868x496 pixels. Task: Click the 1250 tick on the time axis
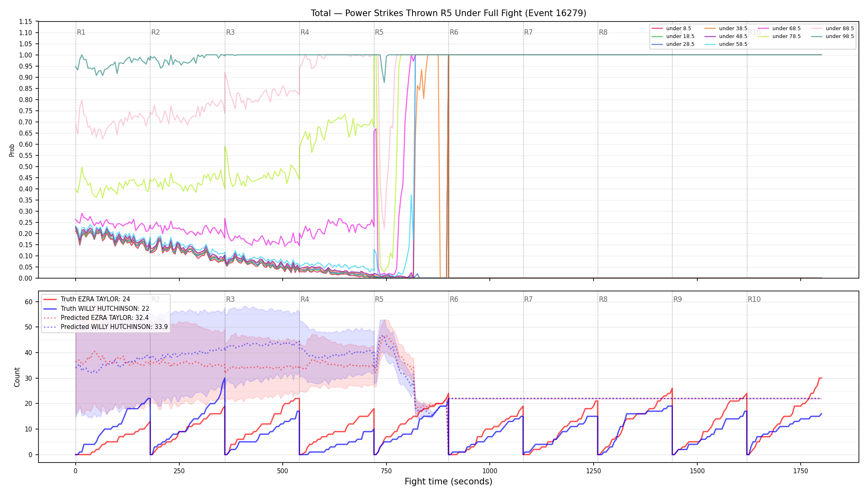coord(594,471)
